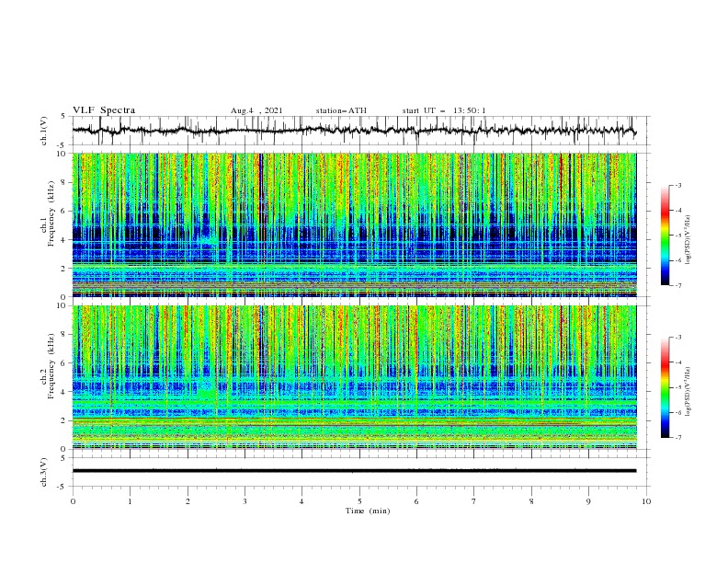728x563 pixels.
Task: Click time axis tick label 1
Action: click(130, 501)
